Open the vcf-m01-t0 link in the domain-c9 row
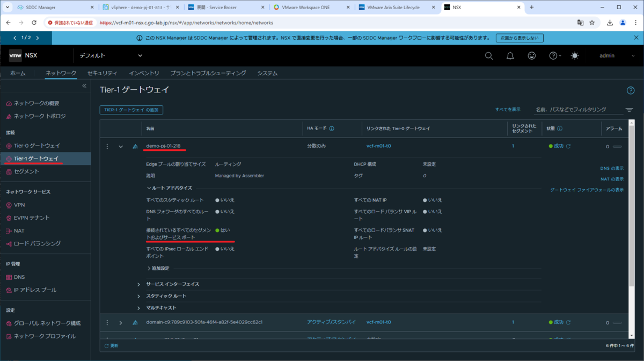 click(x=378, y=322)
